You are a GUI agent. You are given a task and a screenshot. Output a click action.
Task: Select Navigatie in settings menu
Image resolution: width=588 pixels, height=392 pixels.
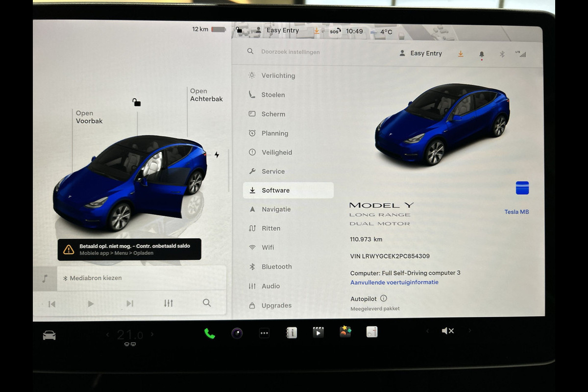tap(276, 209)
